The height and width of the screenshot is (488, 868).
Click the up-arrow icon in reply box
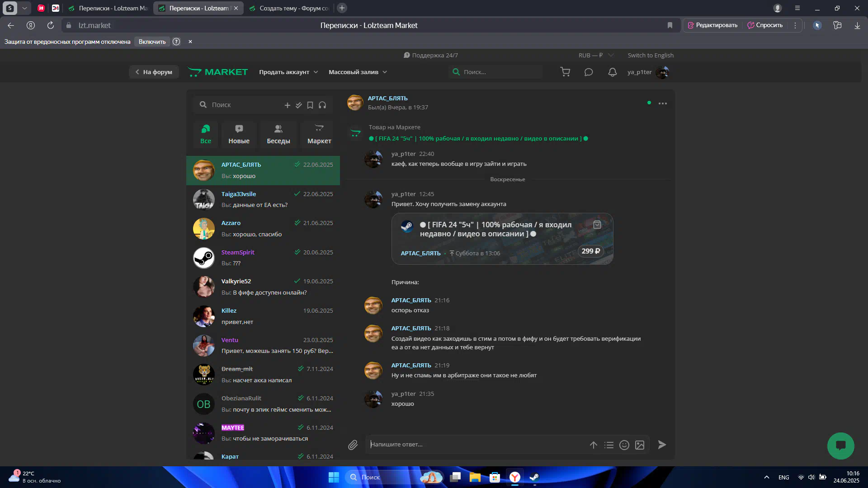pos(594,445)
